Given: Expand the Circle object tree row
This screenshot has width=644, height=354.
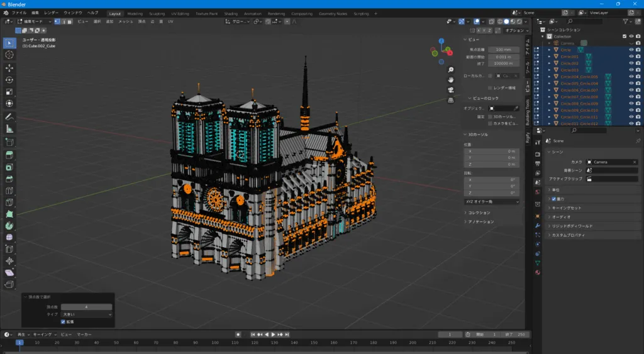Looking at the screenshot, I should tap(549, 50).
